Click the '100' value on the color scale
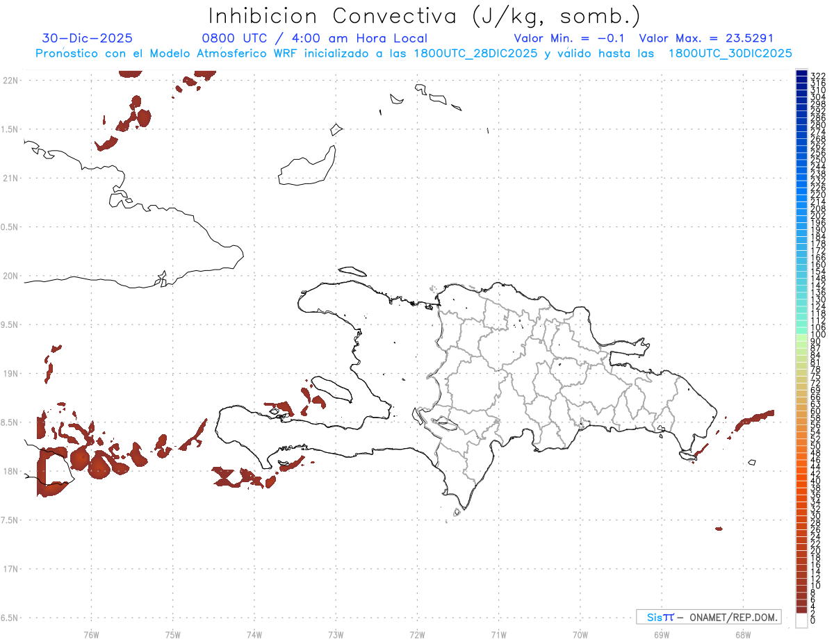This screenshot has width=834, height=644. [817, 335]
